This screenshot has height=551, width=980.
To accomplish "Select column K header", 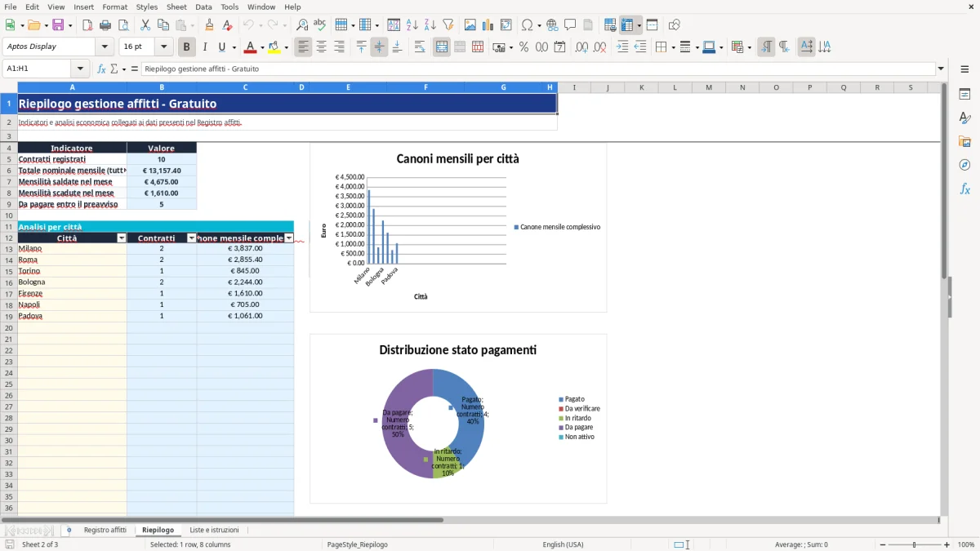I will pyautogui.click(x=642, y=87).
